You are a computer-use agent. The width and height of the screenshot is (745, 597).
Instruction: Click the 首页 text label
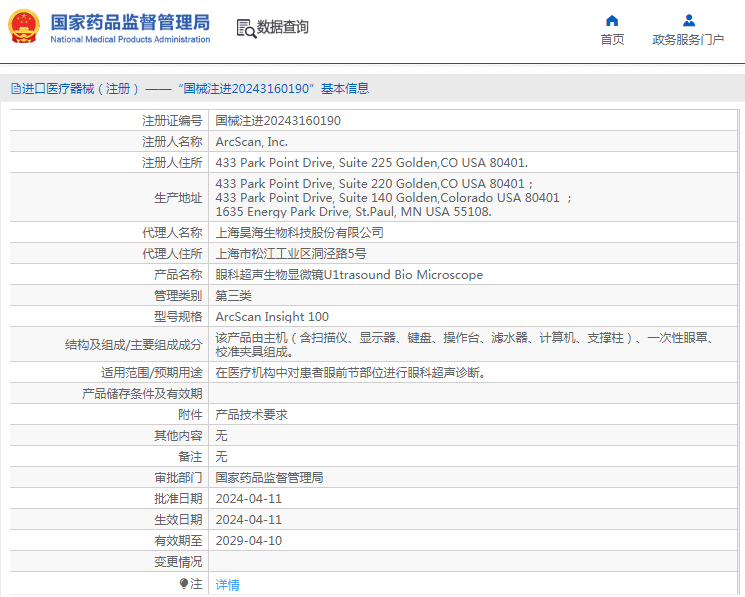click(x=612, y=39)
